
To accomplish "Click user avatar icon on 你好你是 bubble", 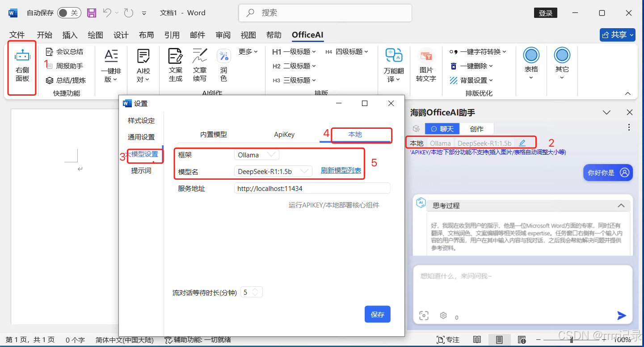I will pos(624,173).
